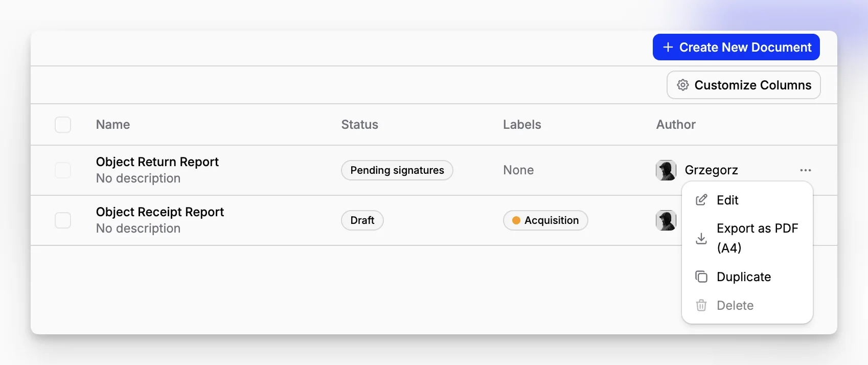The image size is (868, 365).
Task: Click the trash Delete icon
Action: 701,305
